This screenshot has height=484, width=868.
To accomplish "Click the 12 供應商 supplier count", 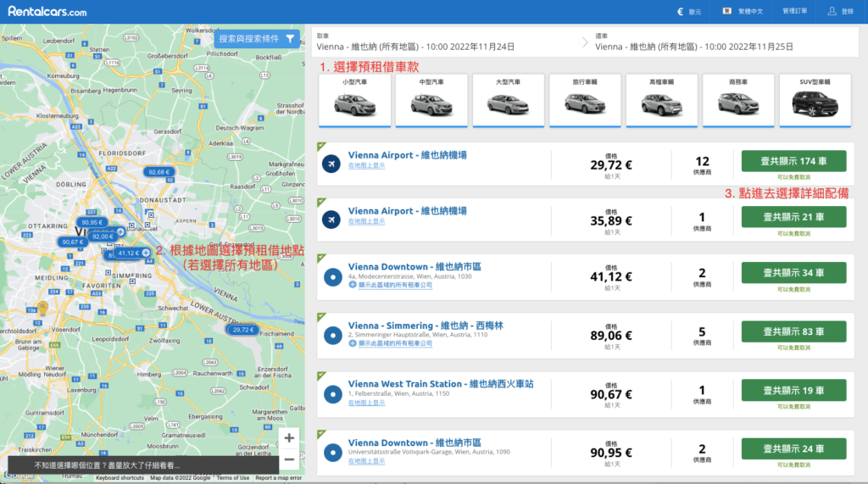I will tap(702, 164).
